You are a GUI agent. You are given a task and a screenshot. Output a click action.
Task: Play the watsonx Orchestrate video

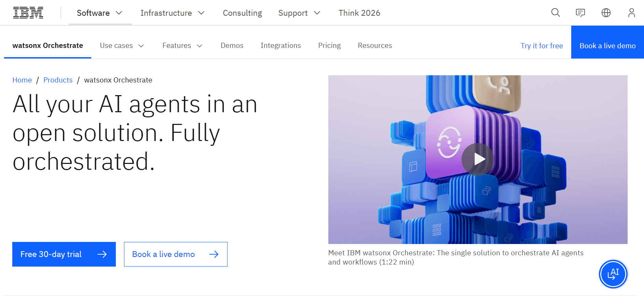click(478, 159)
